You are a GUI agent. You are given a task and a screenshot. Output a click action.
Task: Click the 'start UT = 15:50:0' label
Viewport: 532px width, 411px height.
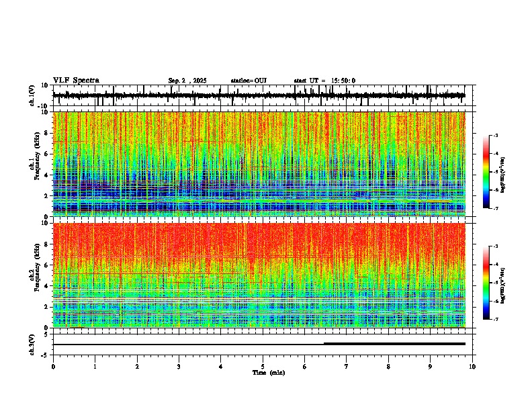click(324, 81)
